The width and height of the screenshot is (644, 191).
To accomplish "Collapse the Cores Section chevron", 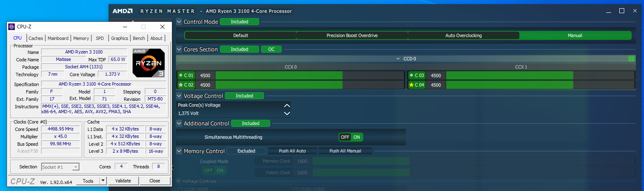I will [x=179, y=49].
